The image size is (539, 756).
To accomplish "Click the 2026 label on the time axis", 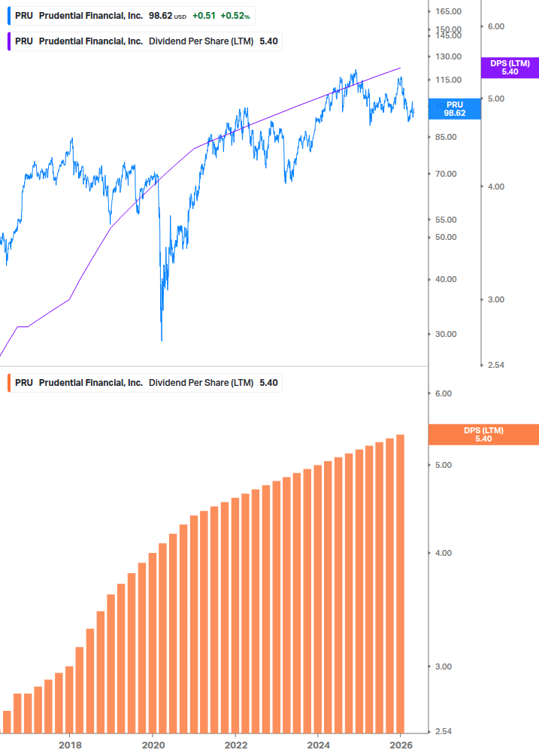I will (x=401, y=745).
